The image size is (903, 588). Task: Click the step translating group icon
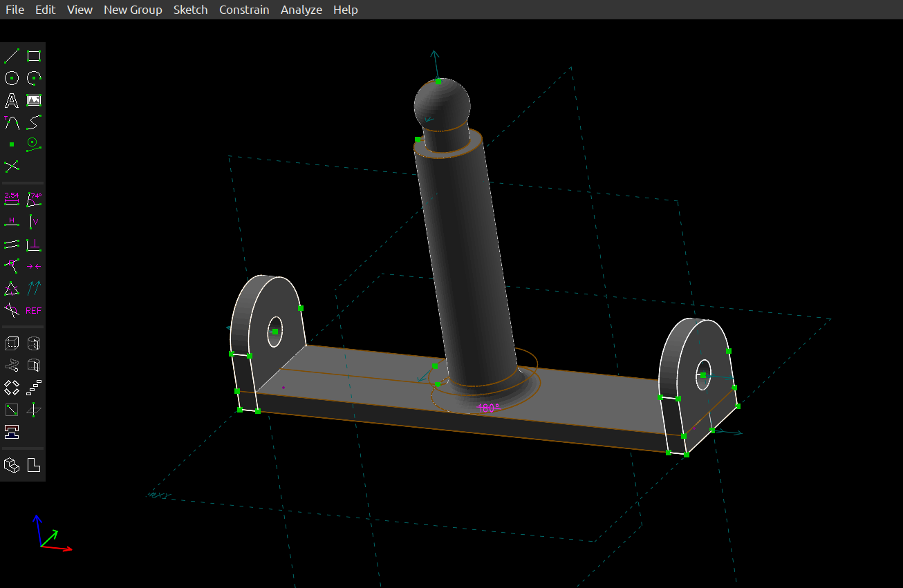pos(34,388)
